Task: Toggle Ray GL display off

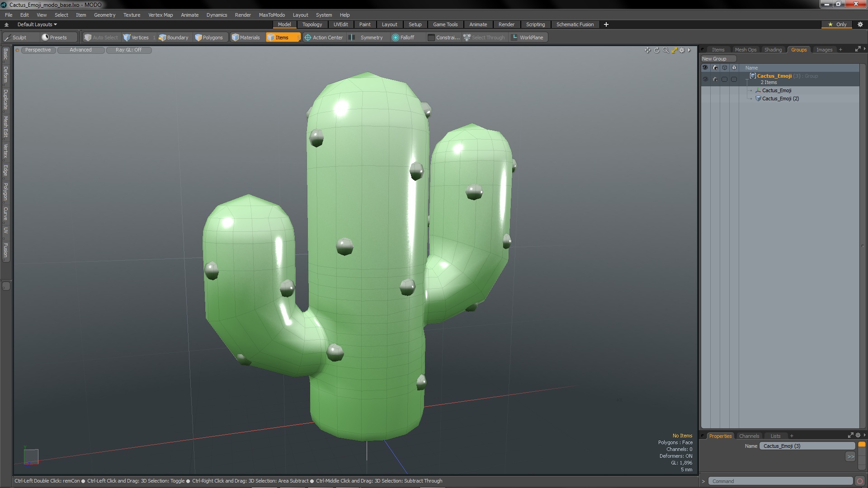Action: pyautogui.click(x=128, y=49)
